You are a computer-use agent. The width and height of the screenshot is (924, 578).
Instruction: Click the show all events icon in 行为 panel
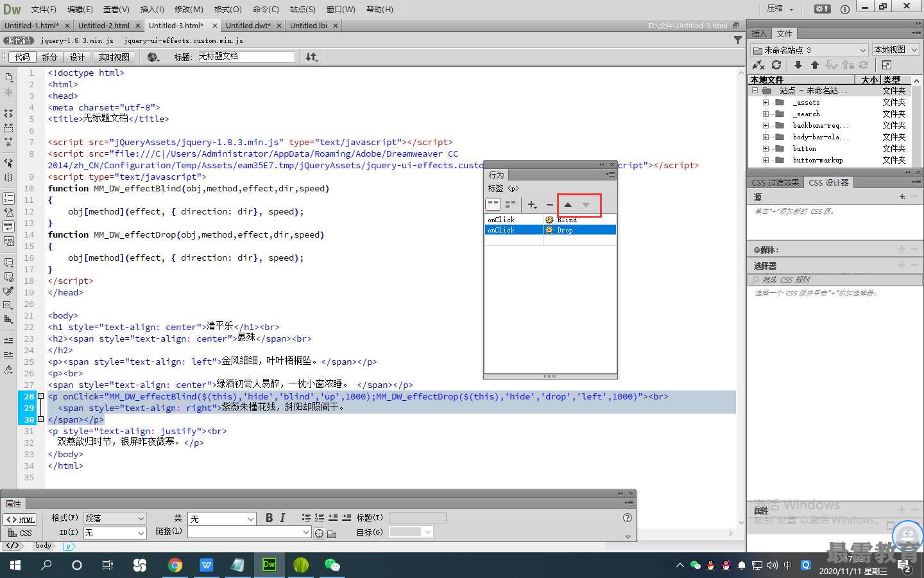[x=510, y=204]
